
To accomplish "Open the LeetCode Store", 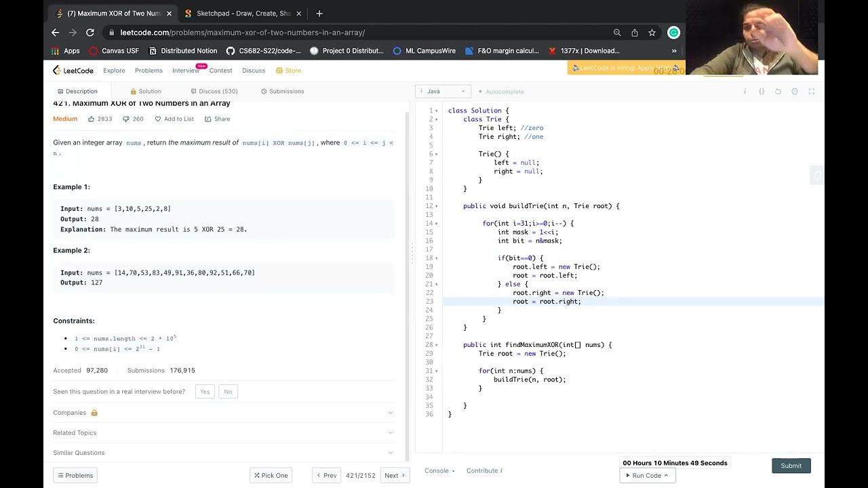I will [x=288, y=70].
